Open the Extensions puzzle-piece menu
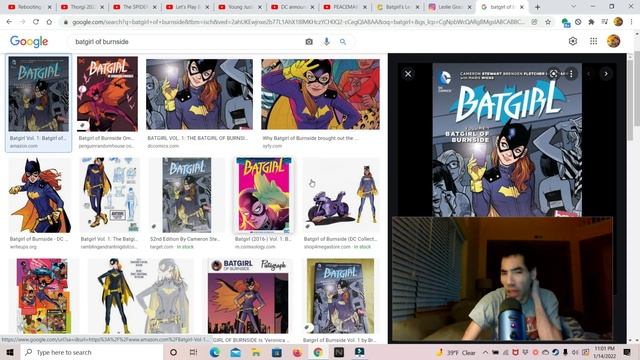640x360 pixels. tap(591, 22)
